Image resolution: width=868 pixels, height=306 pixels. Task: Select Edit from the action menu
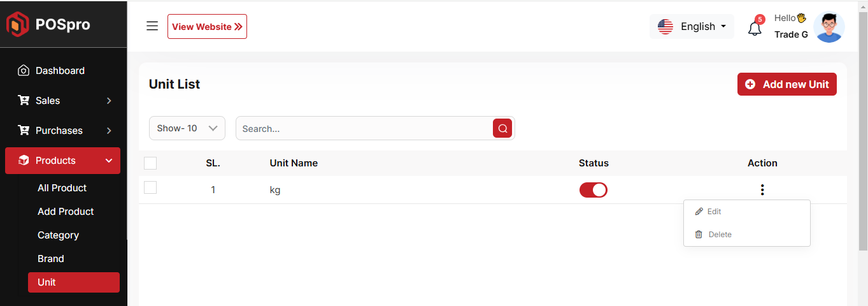pyautogui.click(x=714, y=212)
